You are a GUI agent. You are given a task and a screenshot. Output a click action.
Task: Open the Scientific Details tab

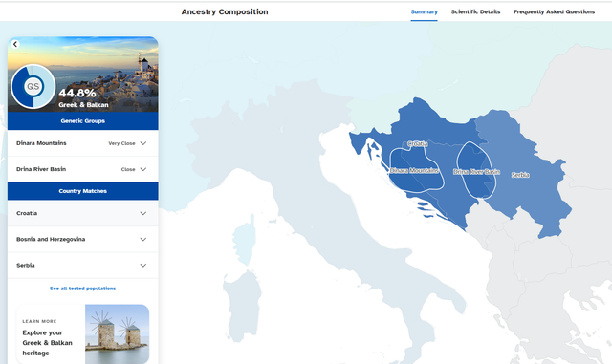[475, 11]
